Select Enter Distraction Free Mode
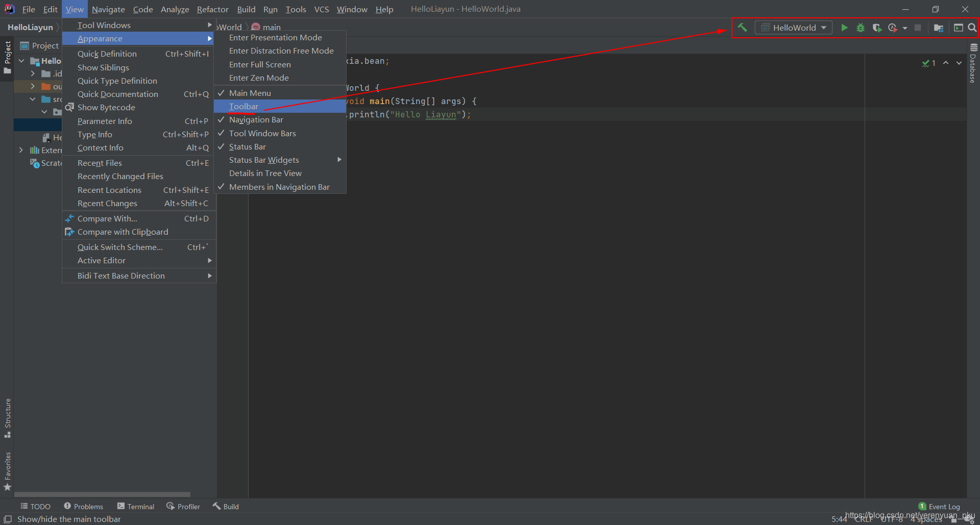Screen dimensions: 980x525 [x=280, y=51]
